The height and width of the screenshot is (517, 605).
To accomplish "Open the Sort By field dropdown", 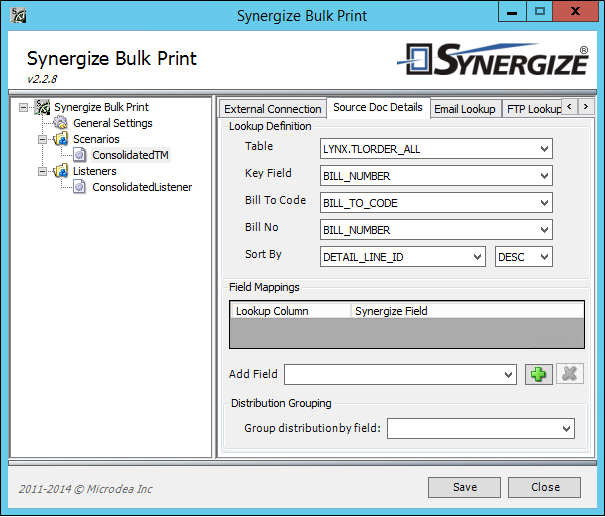I will [477, 257].
